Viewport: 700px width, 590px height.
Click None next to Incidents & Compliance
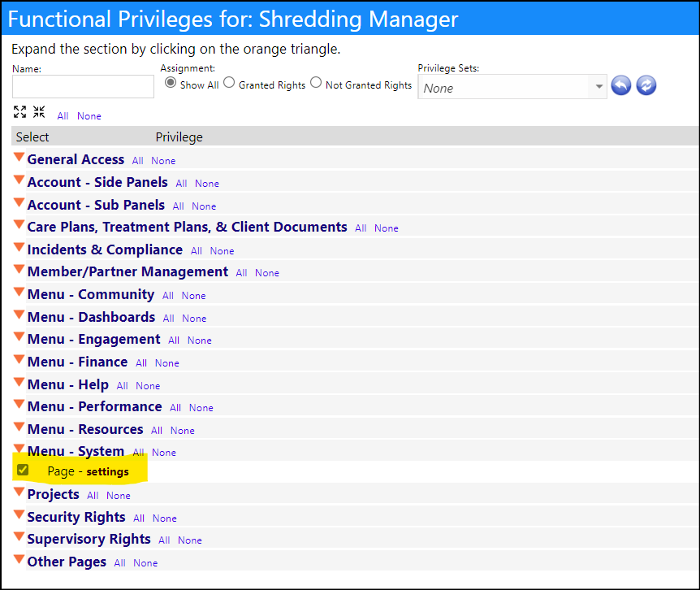point(222,251)
